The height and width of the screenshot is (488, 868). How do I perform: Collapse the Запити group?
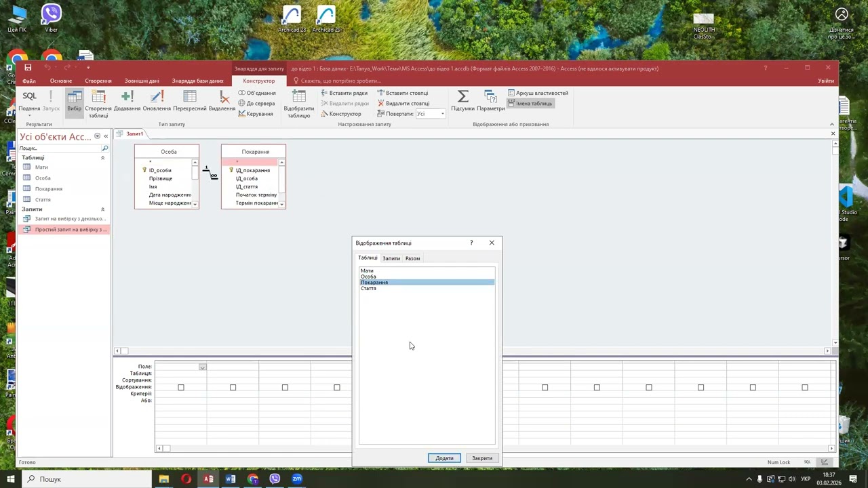[102, 209]
